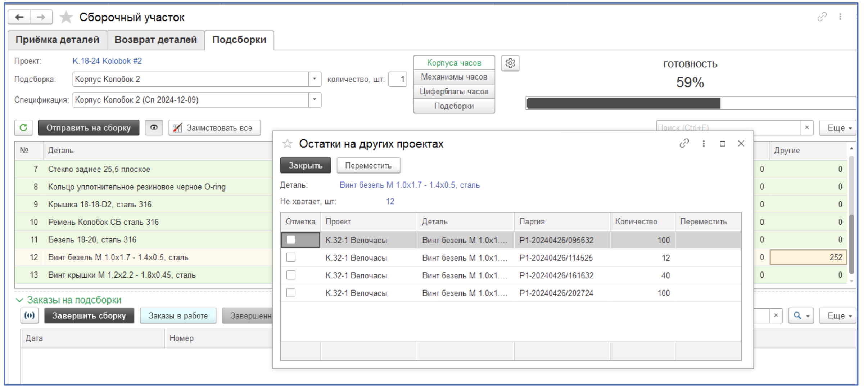The height and width of the screenshot is (386, 868).
Task: Expand the Подсборка dropdown list
Action: tap(315, 79)
